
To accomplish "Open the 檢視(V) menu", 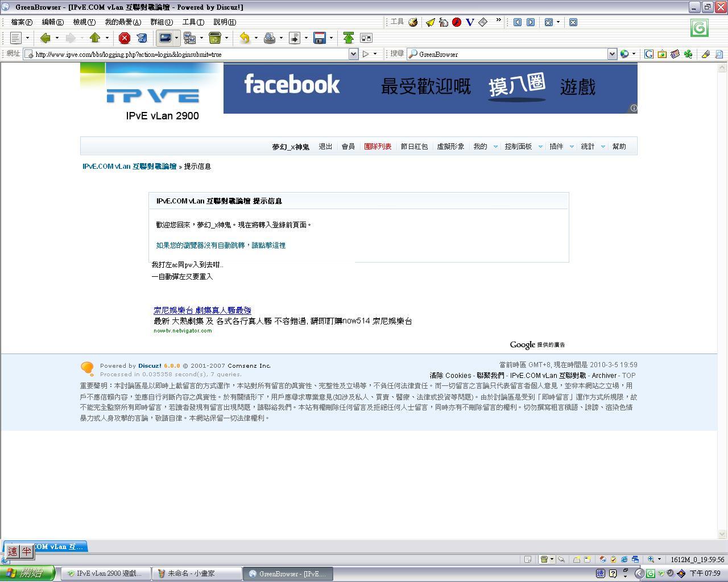I will click(x=84, y=22).
